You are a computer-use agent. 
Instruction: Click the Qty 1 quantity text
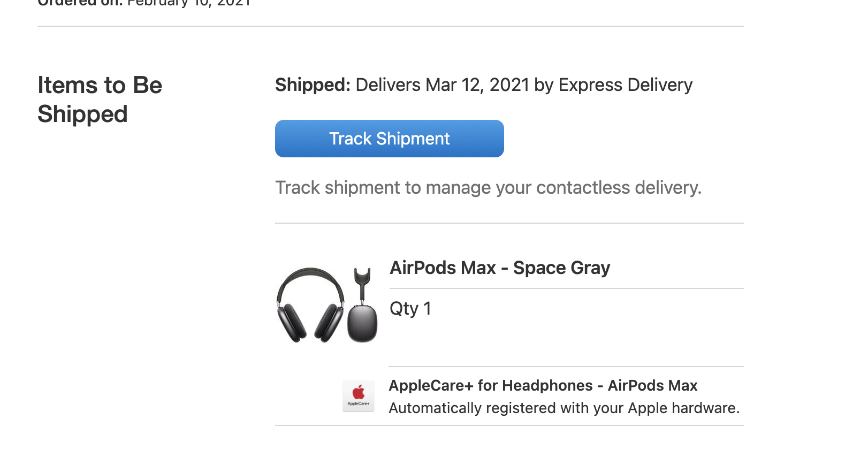tap(410, 309)
